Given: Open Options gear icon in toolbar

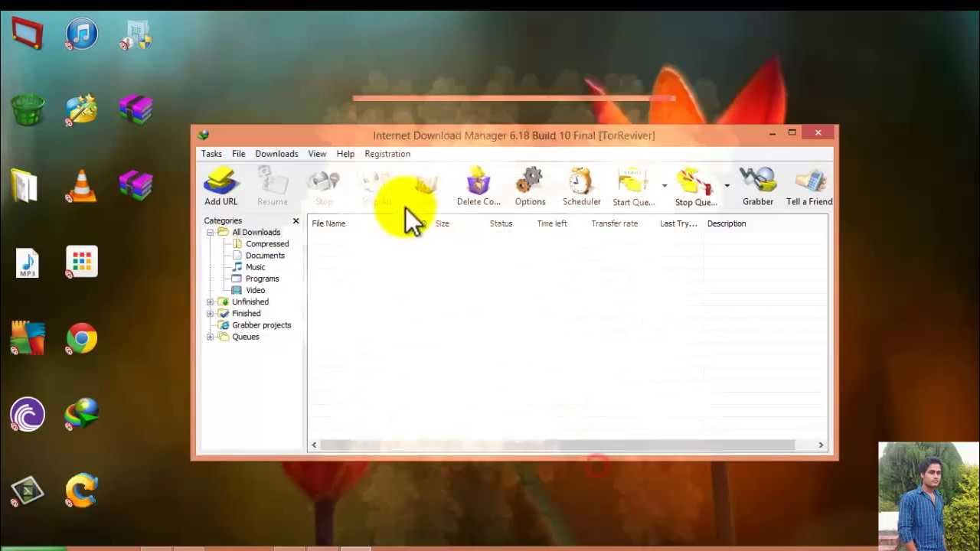Looking at the screenshot, I should (x=530, y=187).
